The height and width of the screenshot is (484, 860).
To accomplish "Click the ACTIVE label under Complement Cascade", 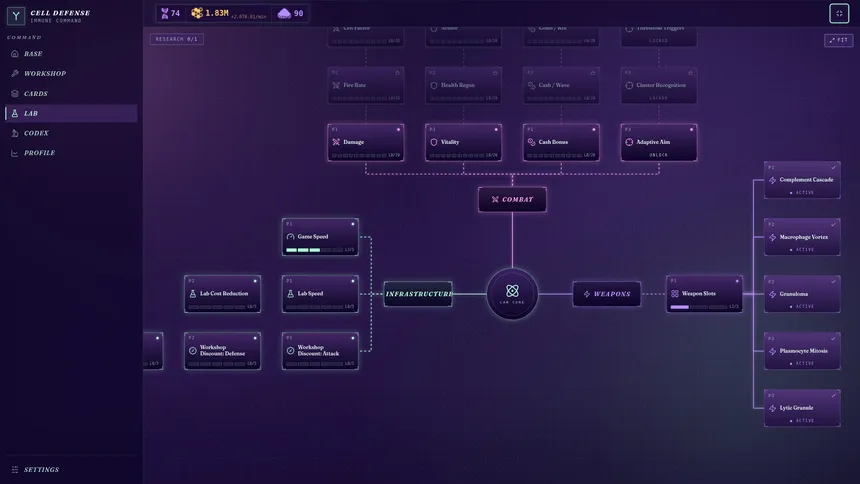I will [805, 193].
